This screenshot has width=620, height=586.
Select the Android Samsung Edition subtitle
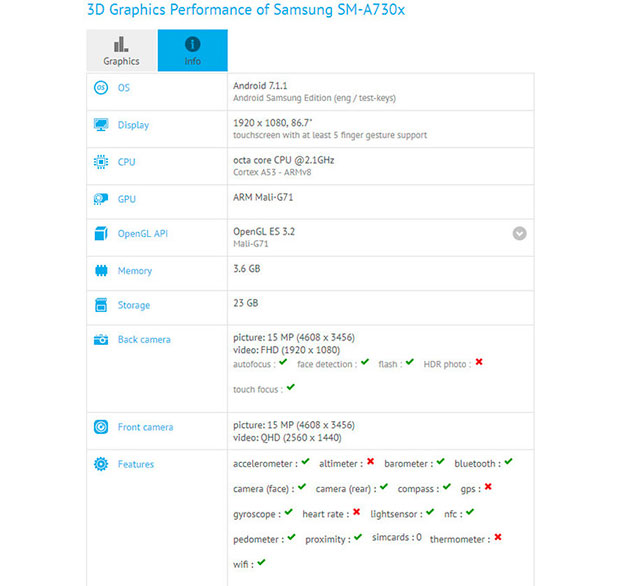pyautogui.click(x=314, y=98)
